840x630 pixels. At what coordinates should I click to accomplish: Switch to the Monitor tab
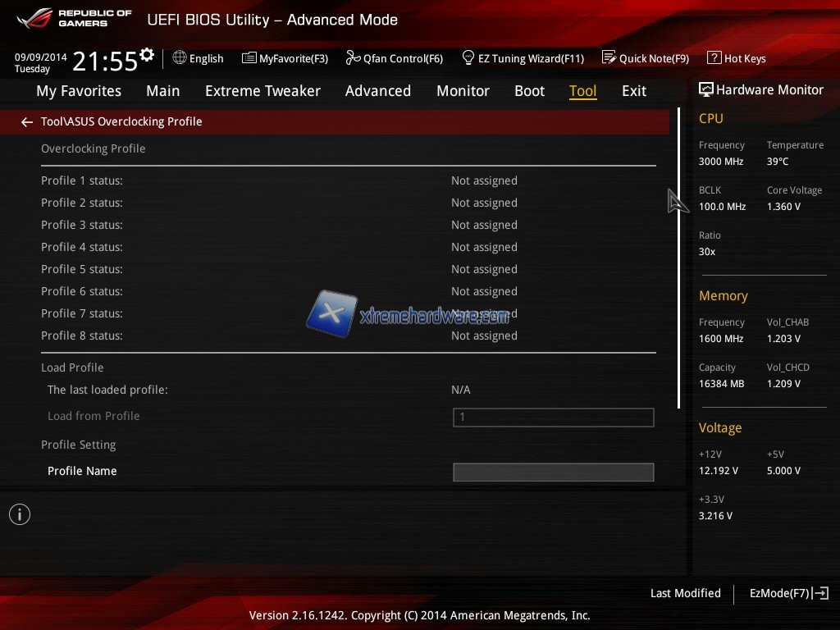click(463, 91)
